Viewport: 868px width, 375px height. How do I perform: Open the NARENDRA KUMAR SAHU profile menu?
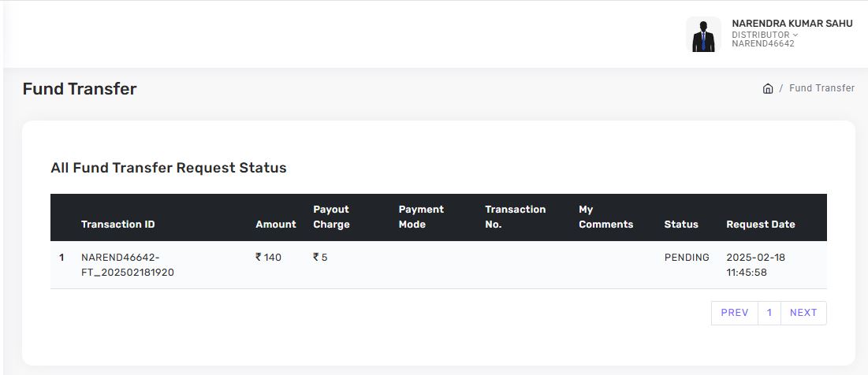click(792, 24)
